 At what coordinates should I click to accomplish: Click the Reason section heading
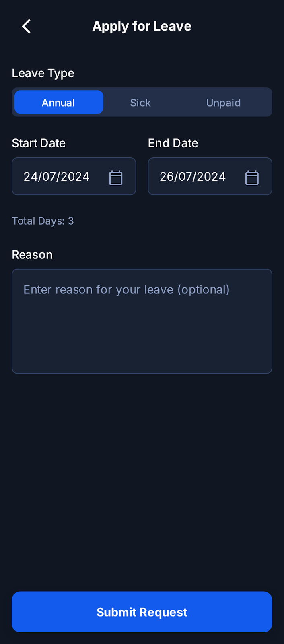(32, 254)
